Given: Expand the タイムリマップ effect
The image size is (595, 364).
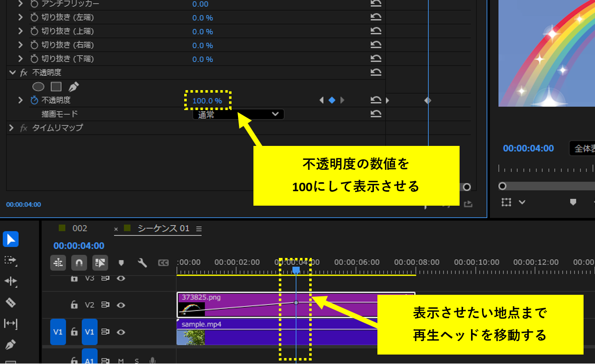Looking at the screenshot, I should coord(11,127).
